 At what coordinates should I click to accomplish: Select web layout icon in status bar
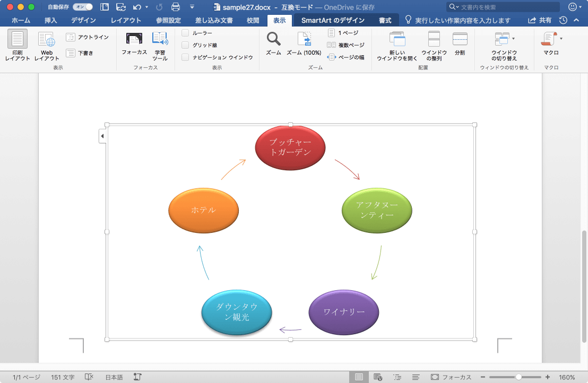coord(378,377)
